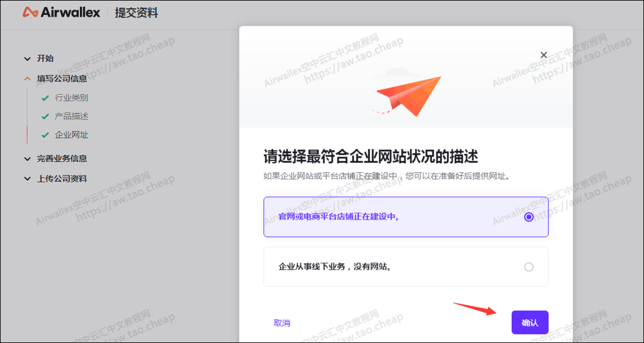Click the 确认 button
Viewport: 644px width, 343px height.
pos(530,323)
